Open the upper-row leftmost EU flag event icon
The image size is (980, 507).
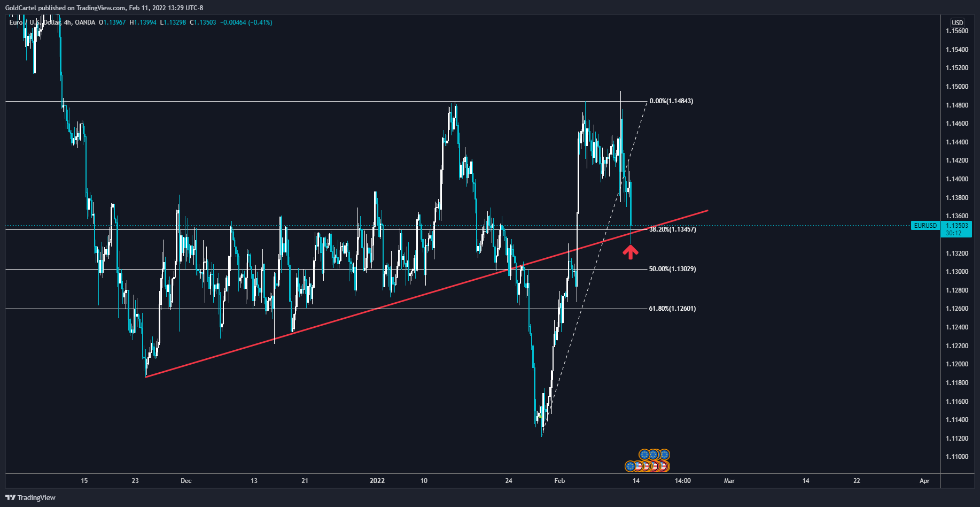coord(644,455)
